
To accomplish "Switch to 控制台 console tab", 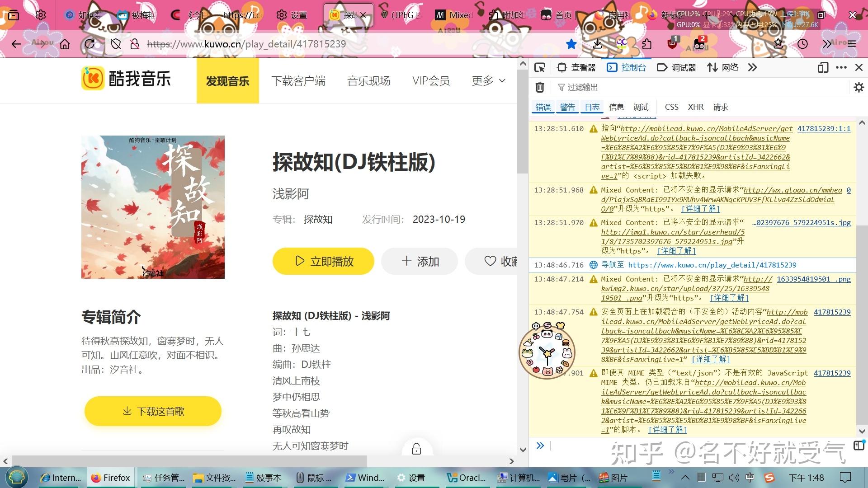I will tap(627, 68).
